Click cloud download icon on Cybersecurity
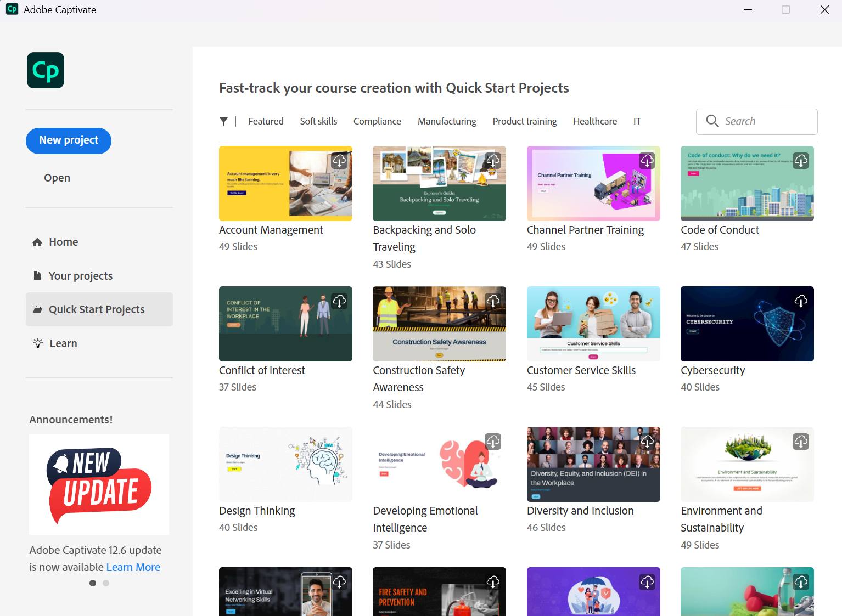The height and width of the screenshot is (616, 842). 801,301
